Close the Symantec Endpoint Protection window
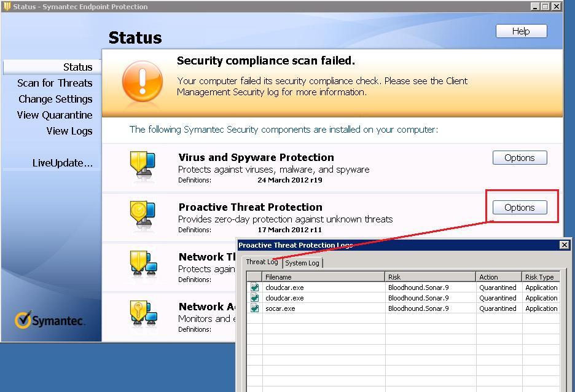575x392 pixels. (x=557, y=7)
